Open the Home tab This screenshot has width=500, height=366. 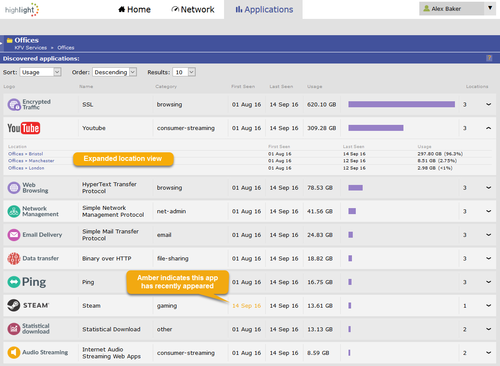point(134,10)
